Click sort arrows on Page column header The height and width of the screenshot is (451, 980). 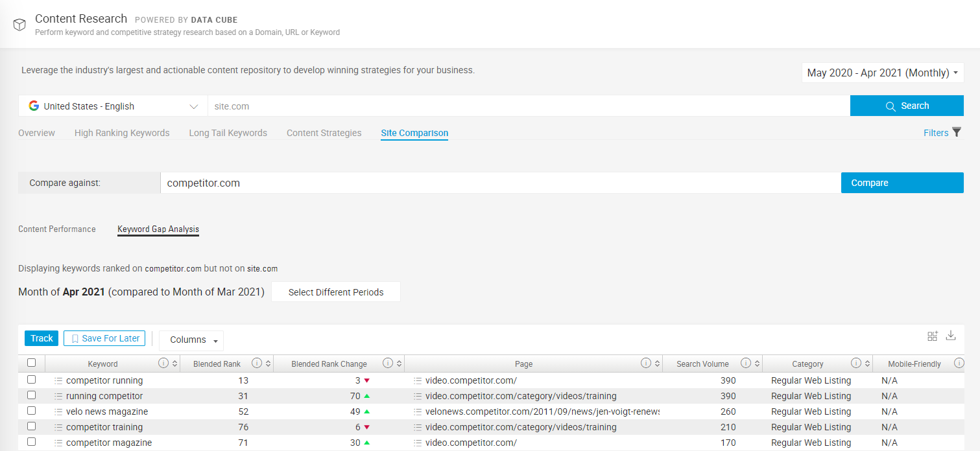pyautogui.click(x=657, y=364)
